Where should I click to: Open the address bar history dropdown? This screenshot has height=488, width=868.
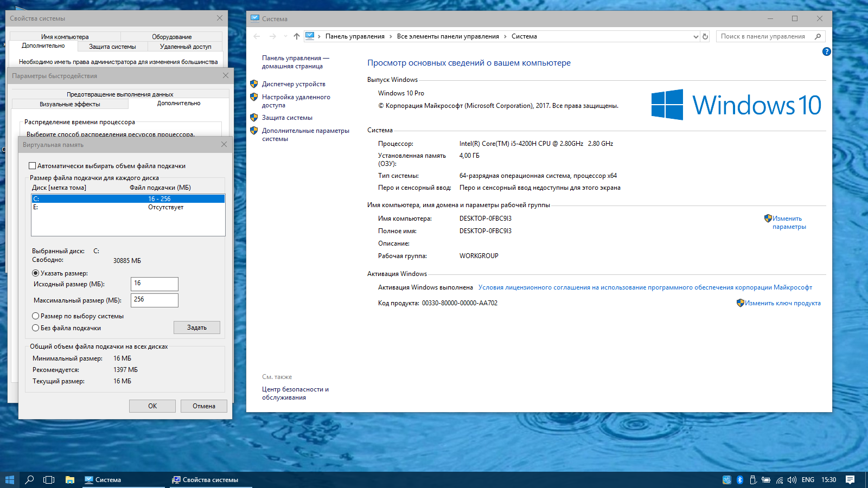point(695,36)
